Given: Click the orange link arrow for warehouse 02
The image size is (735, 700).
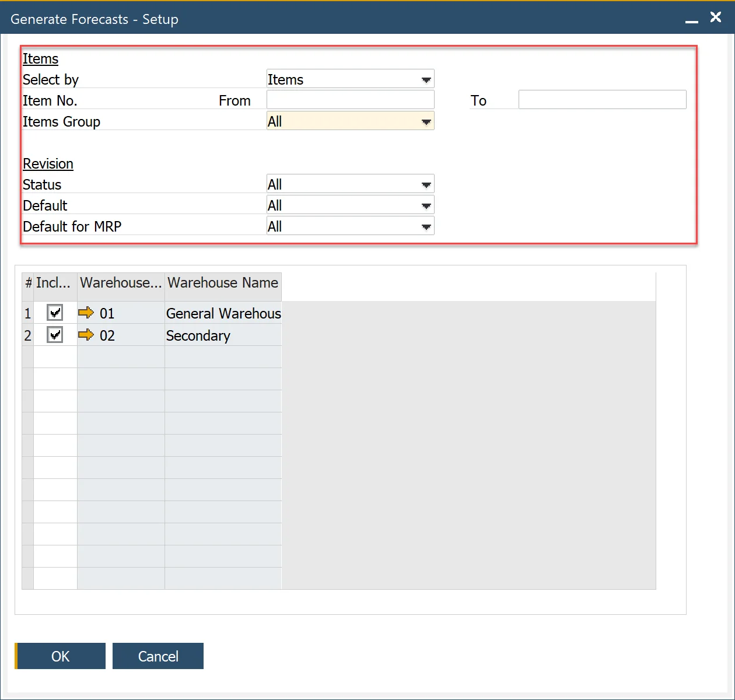Looking at the screenshot, I should tap(86, 335).
